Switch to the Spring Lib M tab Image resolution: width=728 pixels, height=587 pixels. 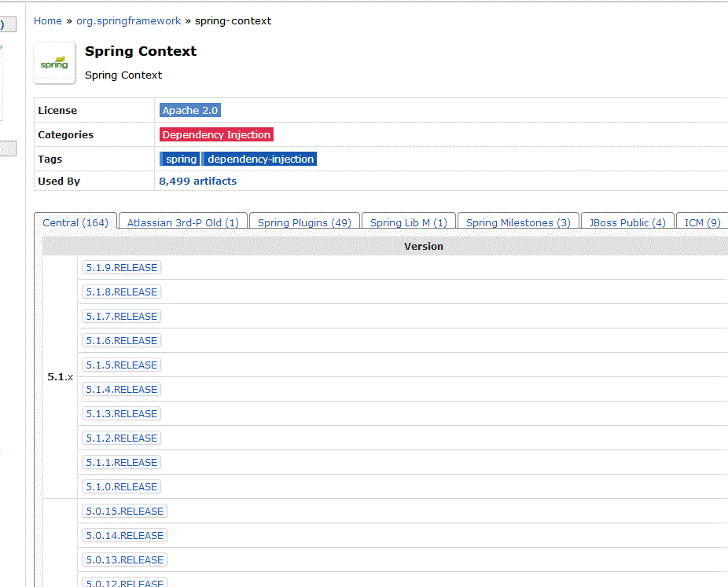pos(408,222)
